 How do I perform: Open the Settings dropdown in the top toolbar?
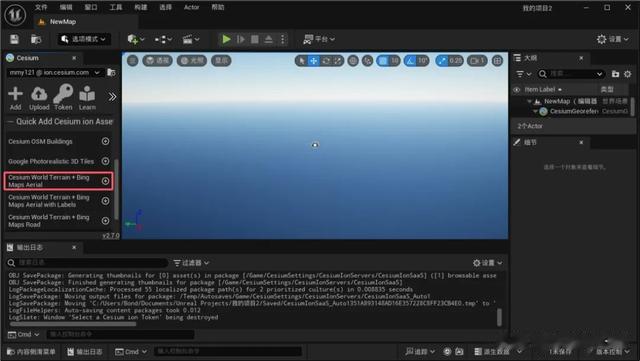click(x=612, y=39)
